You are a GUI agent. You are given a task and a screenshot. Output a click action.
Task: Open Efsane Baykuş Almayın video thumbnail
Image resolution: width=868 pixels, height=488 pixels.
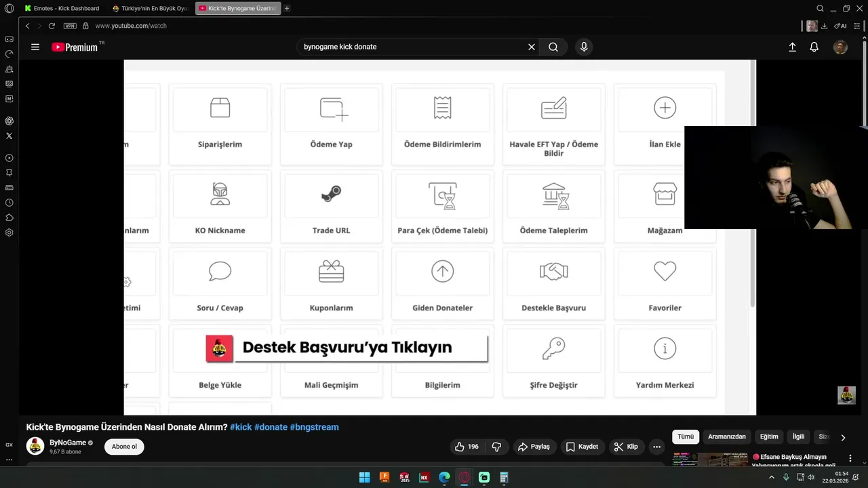click(x=710, y=460)
